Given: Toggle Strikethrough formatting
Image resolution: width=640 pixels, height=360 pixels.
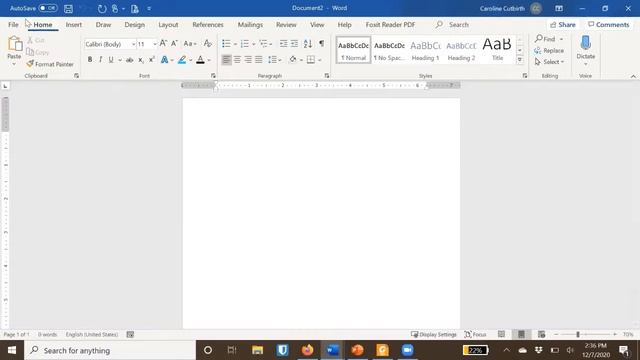Looking at the screenshot, I should click(129, 60).
